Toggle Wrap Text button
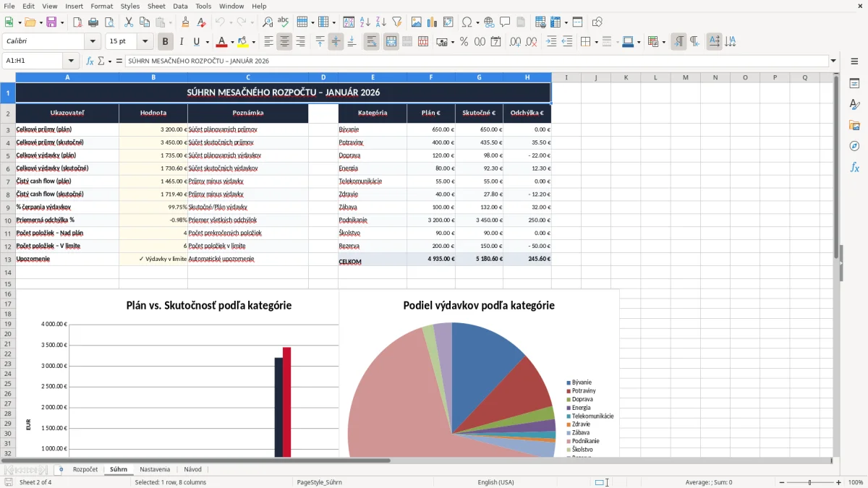 coord(372,42)
